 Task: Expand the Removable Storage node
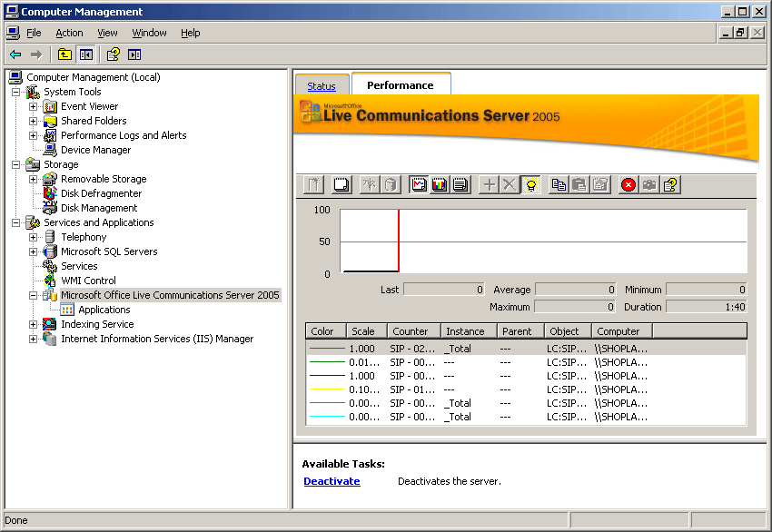[33, 179]
